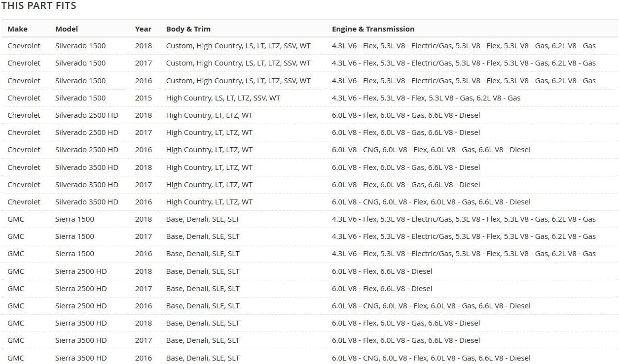Image resolution: width=619 pixels, height=364 pixels.
Task: Click year 2017 in the Silverado 1500 row
Action: [x=144, y=63]
